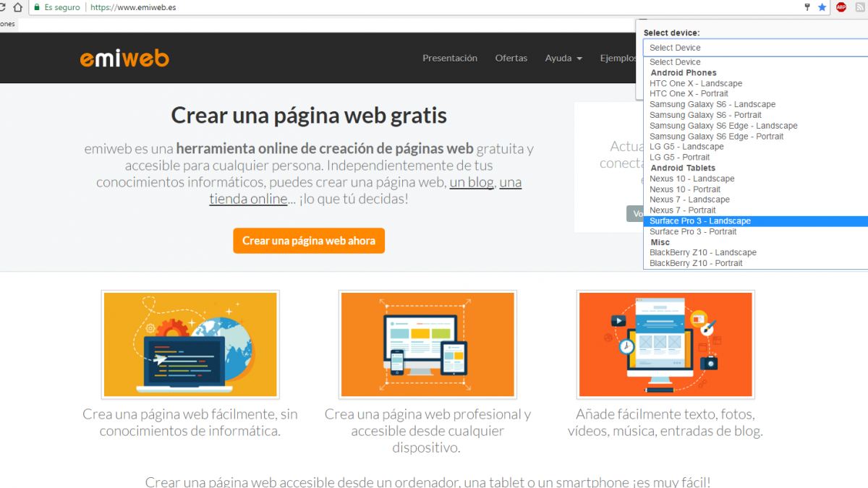Click the Android Tablets group header
The height and width of the screenshot is (488, 868).
(683, 168)
